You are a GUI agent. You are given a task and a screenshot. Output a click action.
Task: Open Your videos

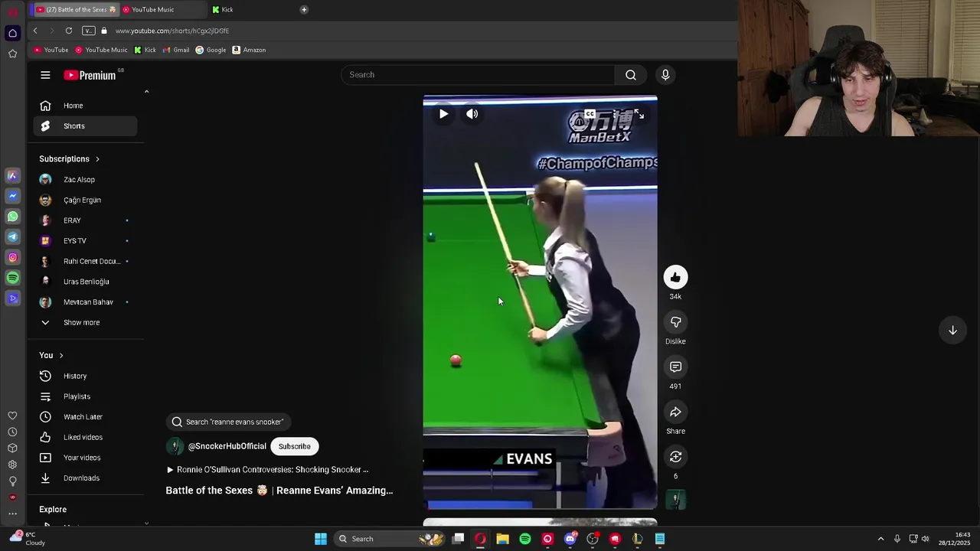click(85, 458)
